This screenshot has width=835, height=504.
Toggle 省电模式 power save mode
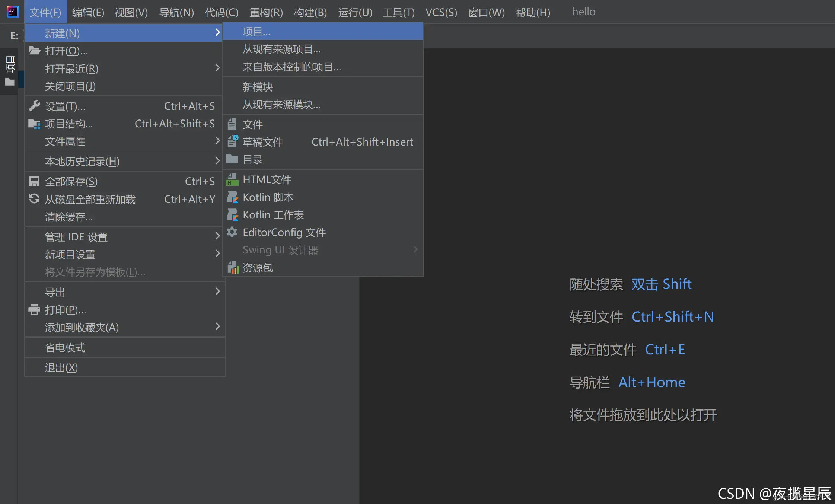pos(65,348)
